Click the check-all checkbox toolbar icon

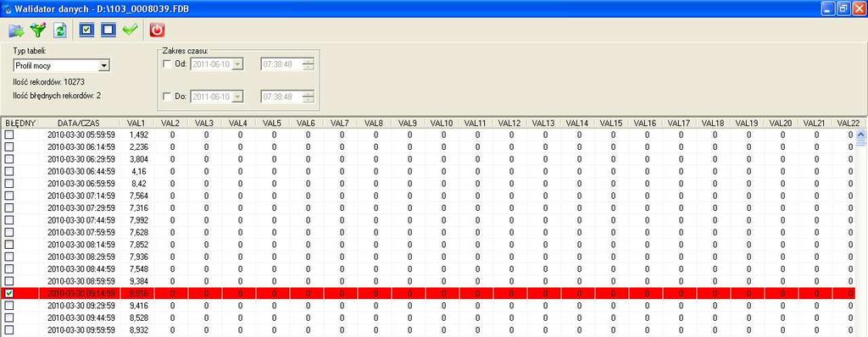pyautogui.click(x=87, y=30)
